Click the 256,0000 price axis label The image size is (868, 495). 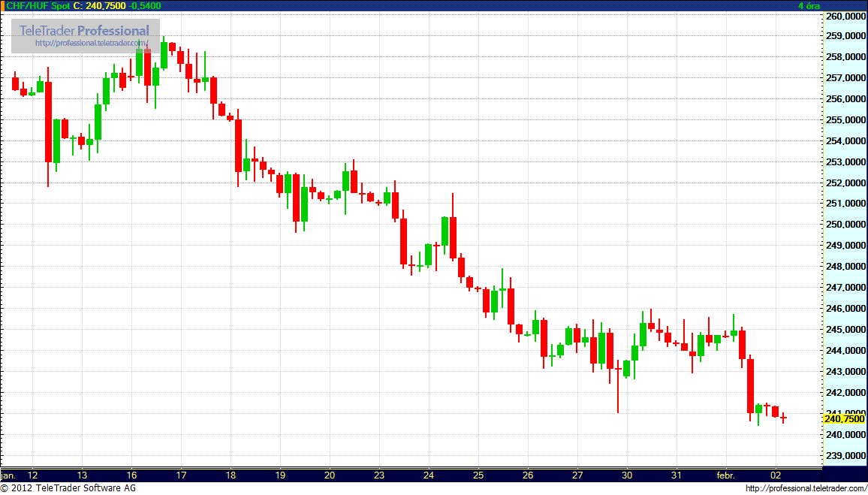tap(846, 99)
